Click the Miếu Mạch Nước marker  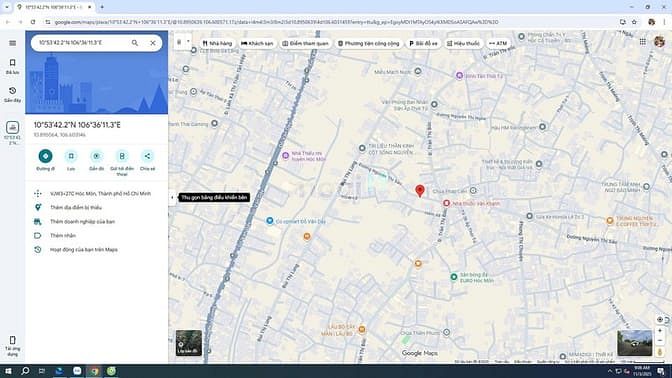tap(418, 71)
